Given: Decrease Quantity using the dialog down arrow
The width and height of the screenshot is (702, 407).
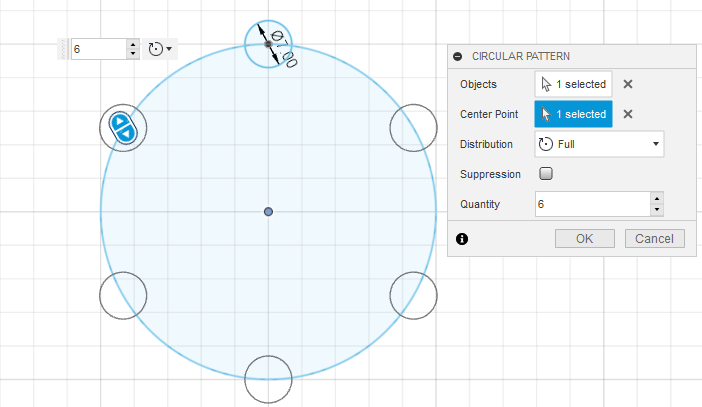Looking at the screenshot, I should 656,210.
